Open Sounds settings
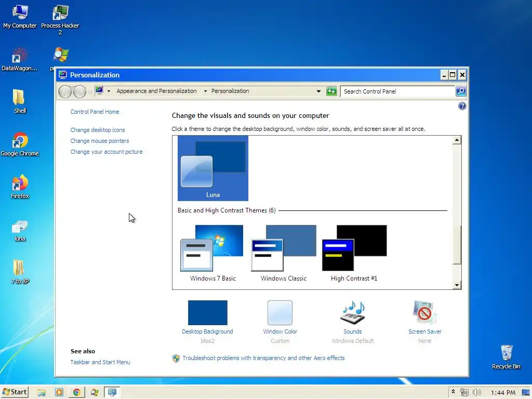This screenshot has height=399, width=532. click(353, 322)
